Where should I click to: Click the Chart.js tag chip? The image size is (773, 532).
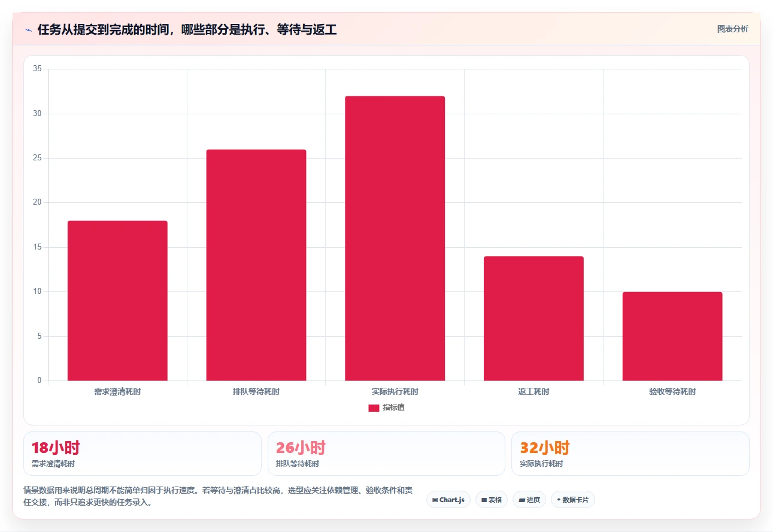click(448, 500)
